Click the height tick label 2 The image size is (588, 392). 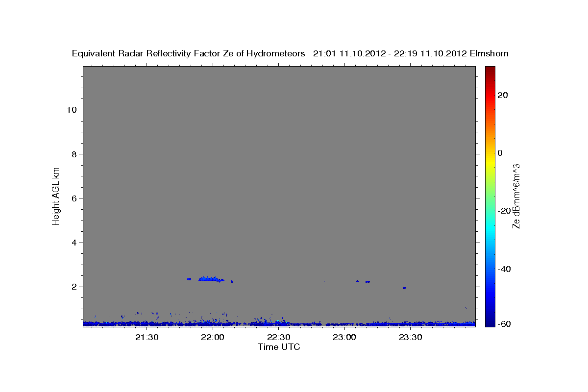click(x=73, y=287)
